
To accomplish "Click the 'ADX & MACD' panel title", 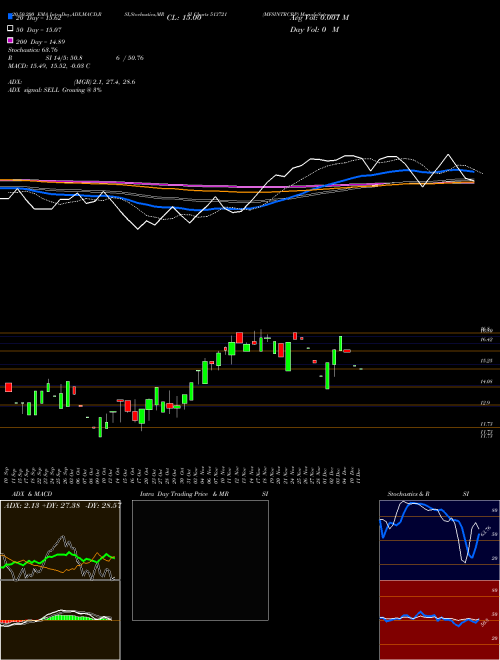I will point(32,494).
